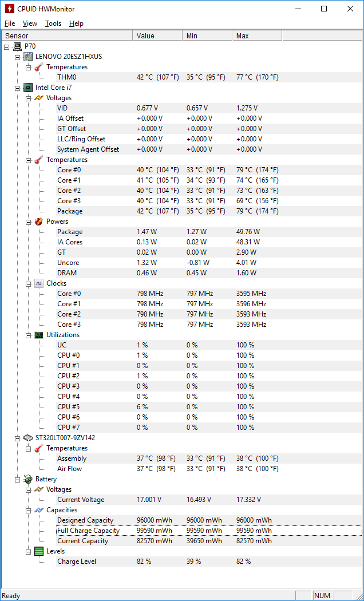The image size is (364, 601).
Task: Click the green Levels icon
Action: (38, 551)
